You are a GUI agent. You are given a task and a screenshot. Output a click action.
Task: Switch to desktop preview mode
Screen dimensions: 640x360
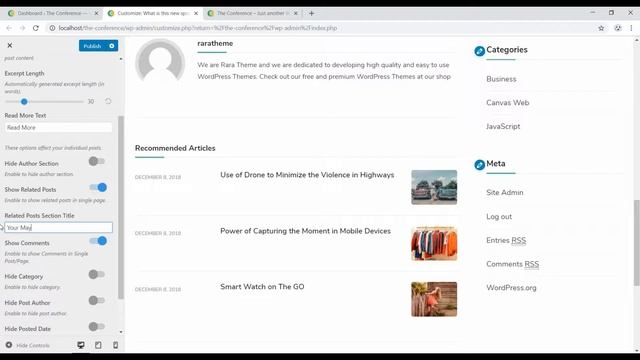(81, 345)
